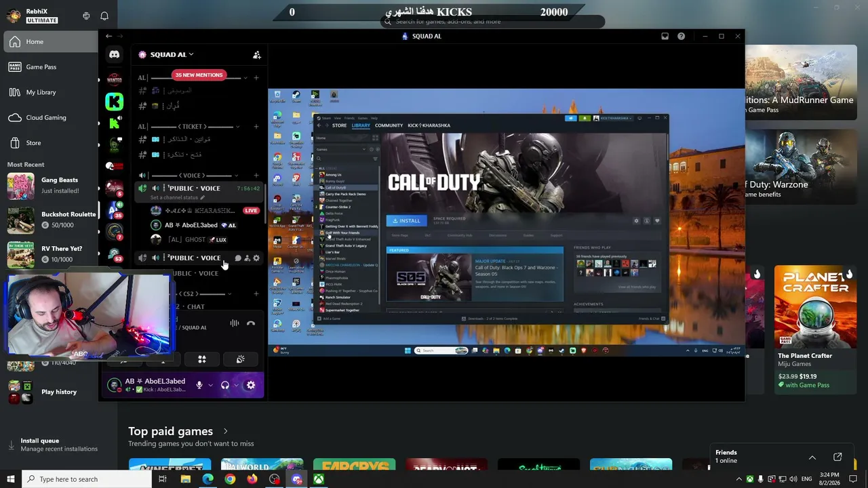Open Task View on the taskbar
The width and height of the screenshot is (868, 488).
pos(163,479)
